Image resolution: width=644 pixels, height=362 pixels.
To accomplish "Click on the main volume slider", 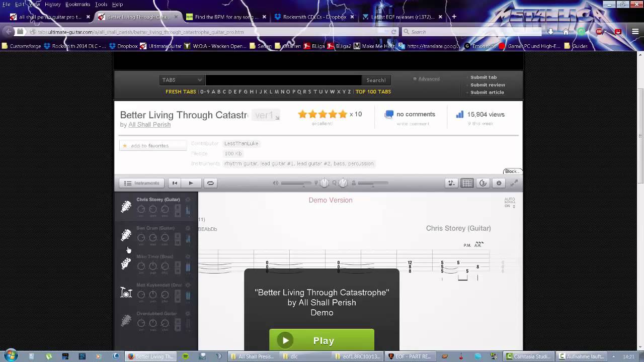I will [x=296, y=183].
